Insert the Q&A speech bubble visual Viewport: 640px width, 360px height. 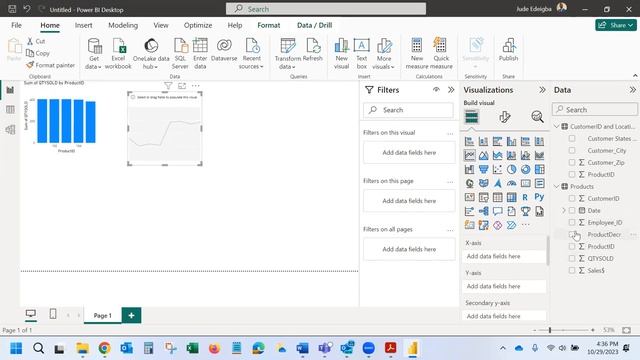[x=497, y=211]
